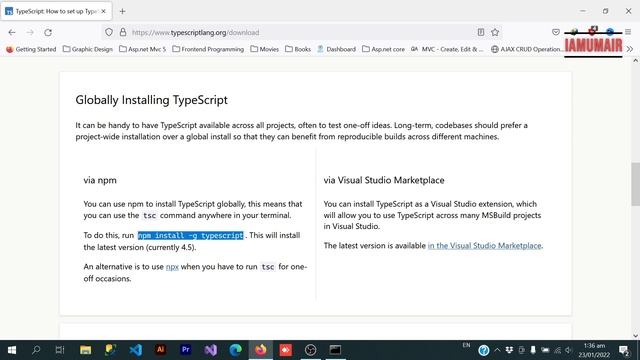Screen dimensions: 640x360
Task: Go back to the previous page
Action: click(x=12, y=32)
